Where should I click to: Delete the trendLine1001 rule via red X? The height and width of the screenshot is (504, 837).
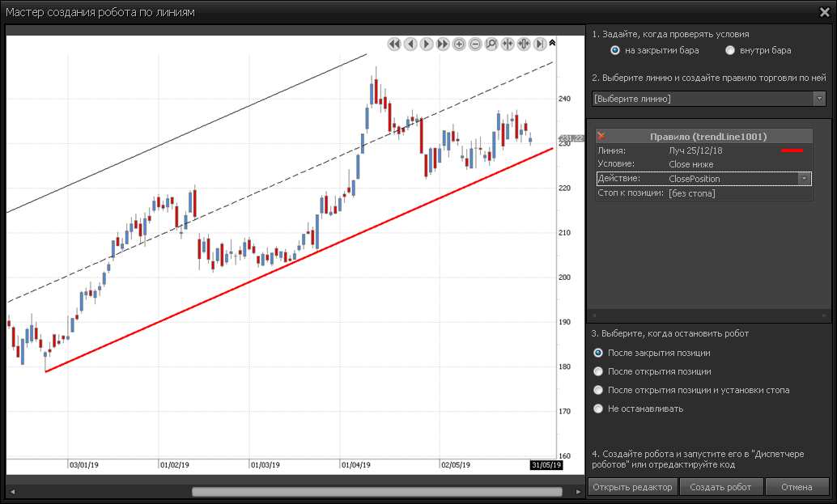[601, 137]
